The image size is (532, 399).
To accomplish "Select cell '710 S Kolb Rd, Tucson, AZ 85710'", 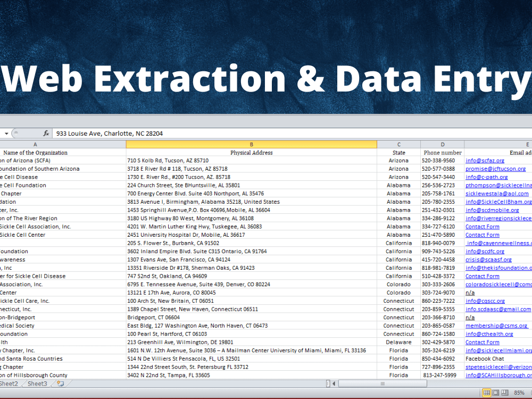I will click(252, 161).
